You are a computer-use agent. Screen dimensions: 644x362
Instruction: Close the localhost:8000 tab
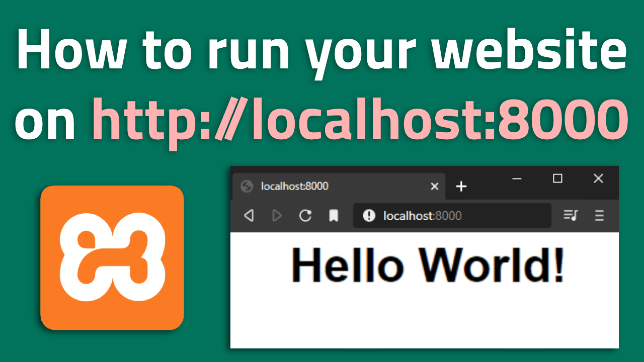tap(435, 187)
